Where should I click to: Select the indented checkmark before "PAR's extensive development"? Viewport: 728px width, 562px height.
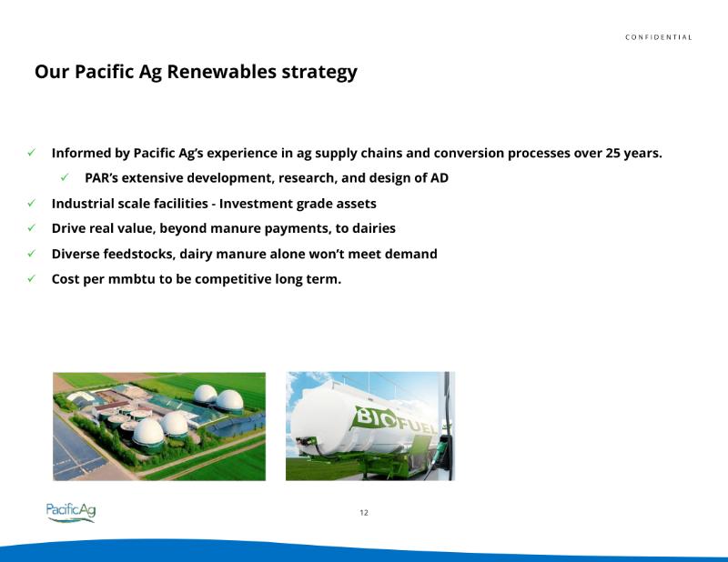click(66, 178)
